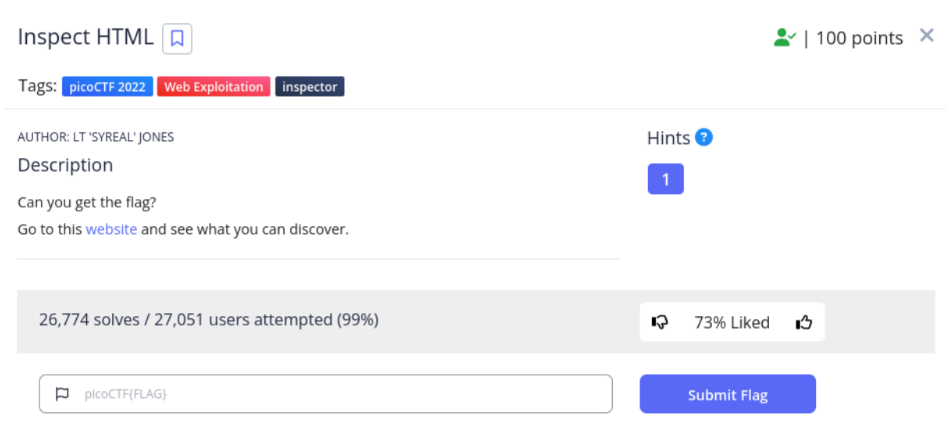Close the challenge dialog with X
The width and height of the screenshot is (946, 440).
point(926,36)
